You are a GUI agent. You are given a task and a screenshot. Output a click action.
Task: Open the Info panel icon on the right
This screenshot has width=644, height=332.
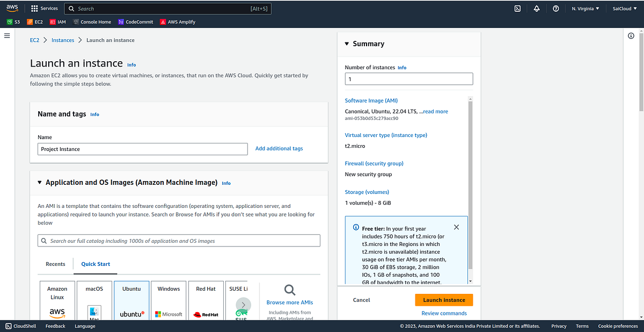click(x=631, y=35)
